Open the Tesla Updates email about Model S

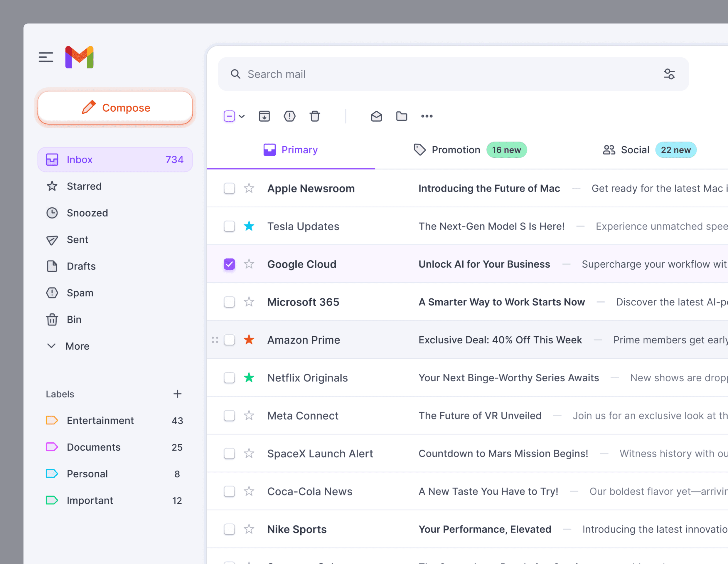(467, 226)
